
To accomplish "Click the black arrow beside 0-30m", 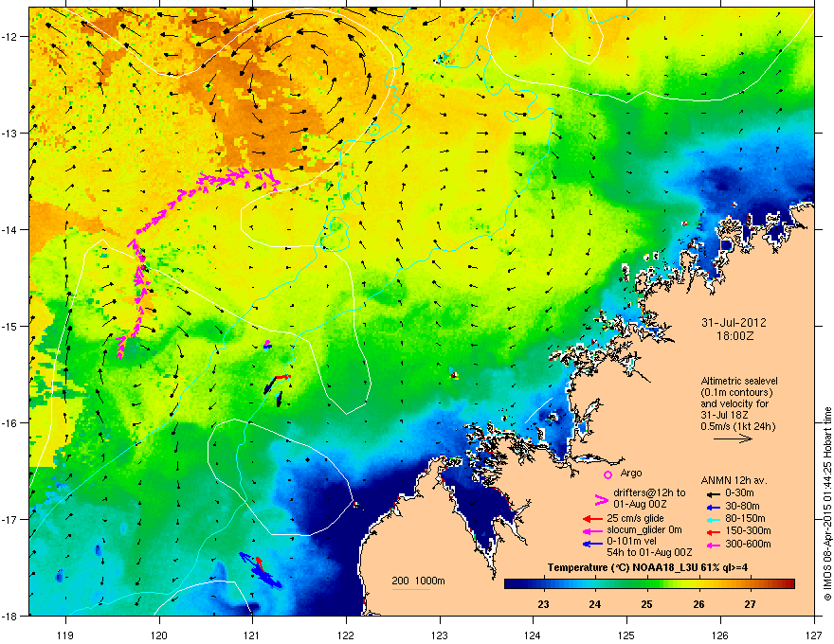I will [714, 494].
